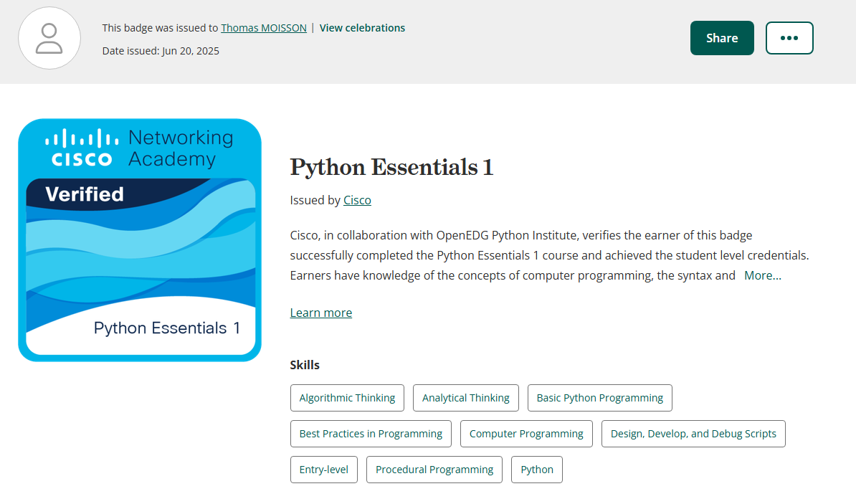This screenshot has height=504, width=856.
Task: Click the Share button
Action: (x=721, y=38)
